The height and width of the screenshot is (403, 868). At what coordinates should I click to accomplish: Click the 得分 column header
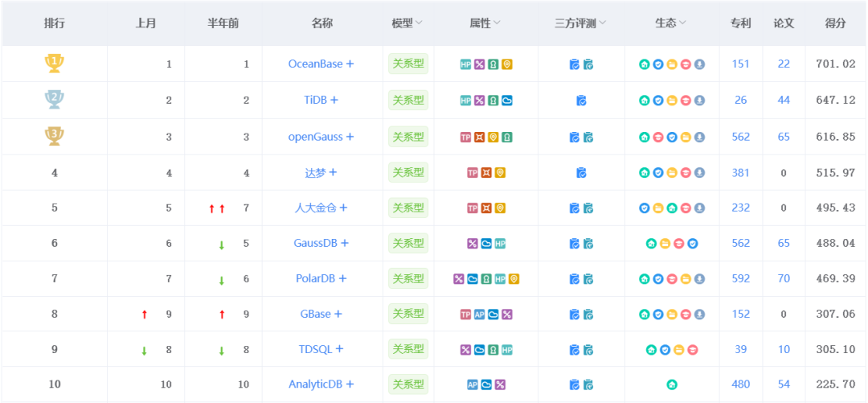[x=835, y=23]
